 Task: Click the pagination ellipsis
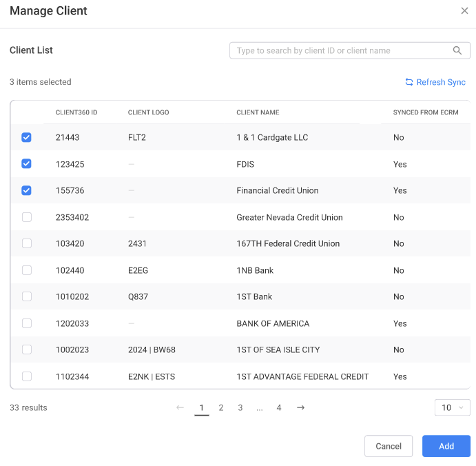pyautogui.click(x=260, y=408)
